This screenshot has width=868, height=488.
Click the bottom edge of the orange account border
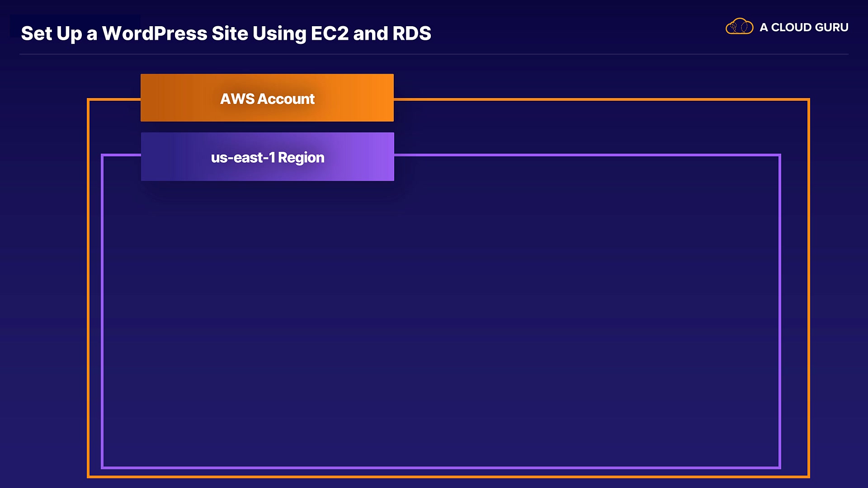point(448,476)
